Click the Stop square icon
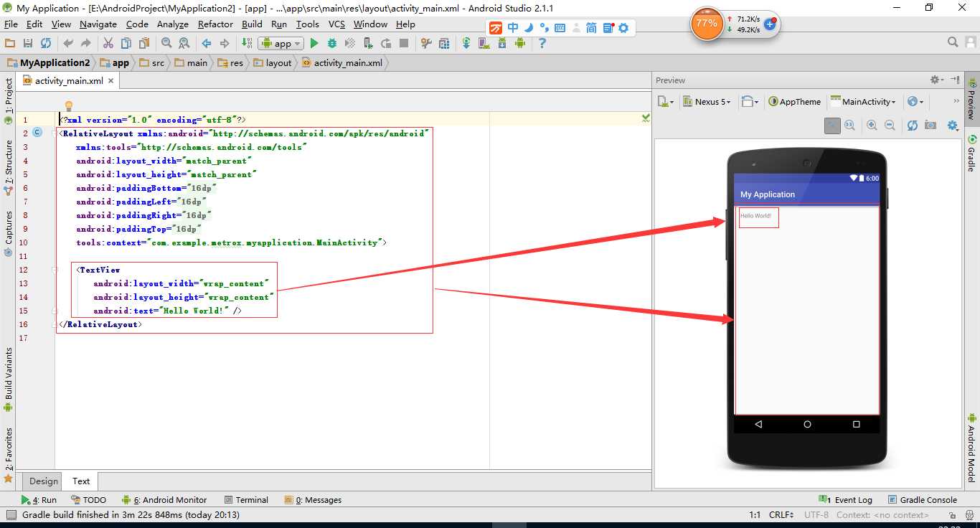 (x=404, y=44)
